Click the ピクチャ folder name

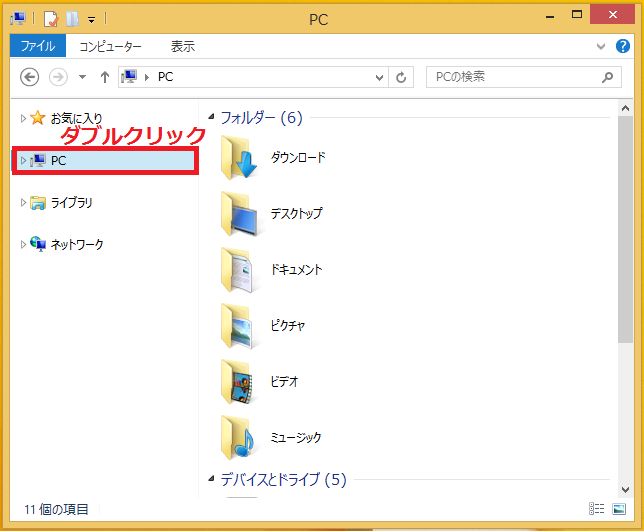288,326
